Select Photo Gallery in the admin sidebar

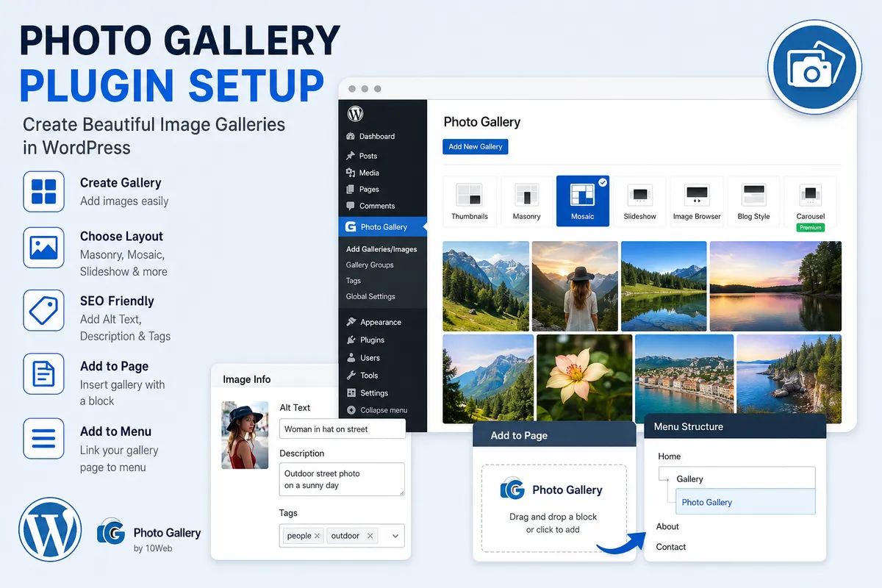[383, 227]
